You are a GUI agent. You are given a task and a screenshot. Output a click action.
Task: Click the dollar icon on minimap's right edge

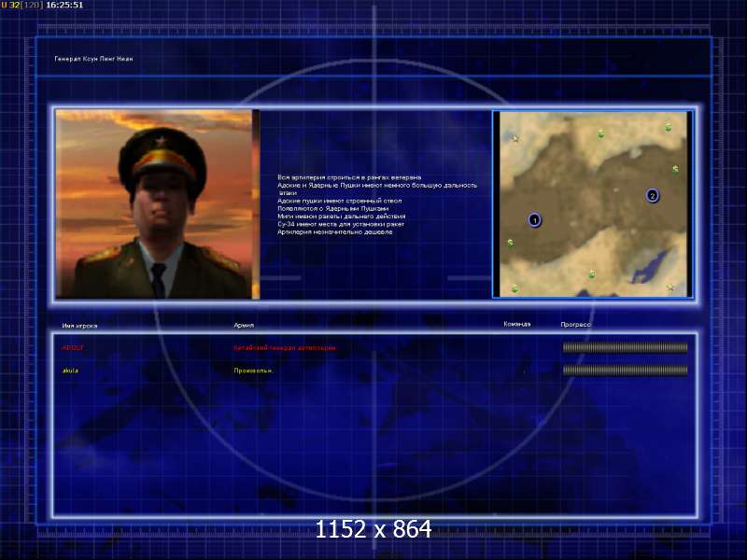pyautogui.click(x=675, y=170)
